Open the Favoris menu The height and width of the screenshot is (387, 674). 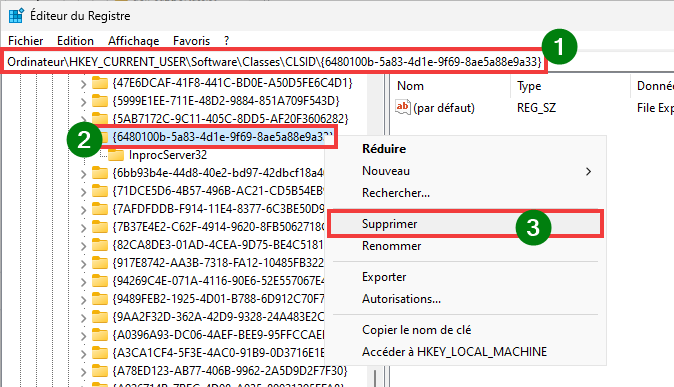tap(191, 41)
